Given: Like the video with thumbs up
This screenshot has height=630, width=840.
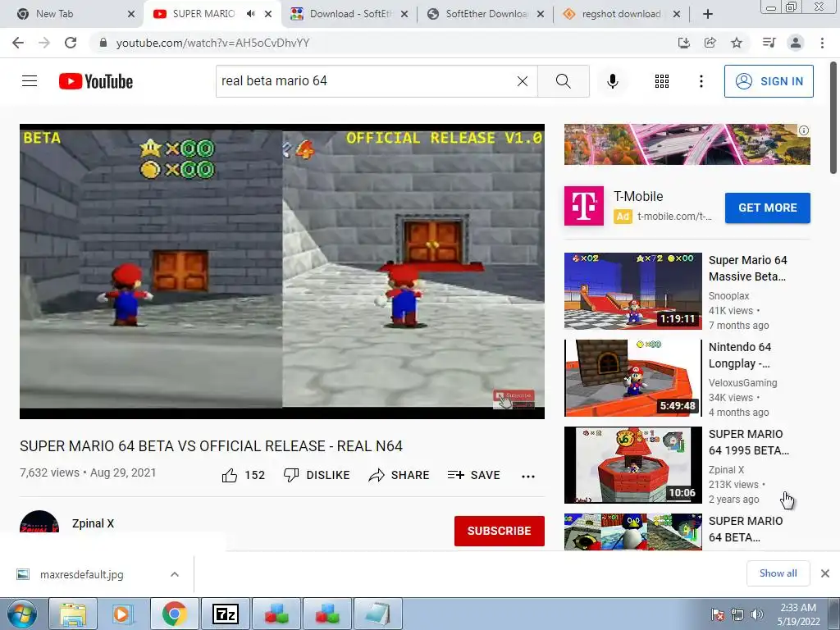Looking at the screenshot, I should click(244, 475).
